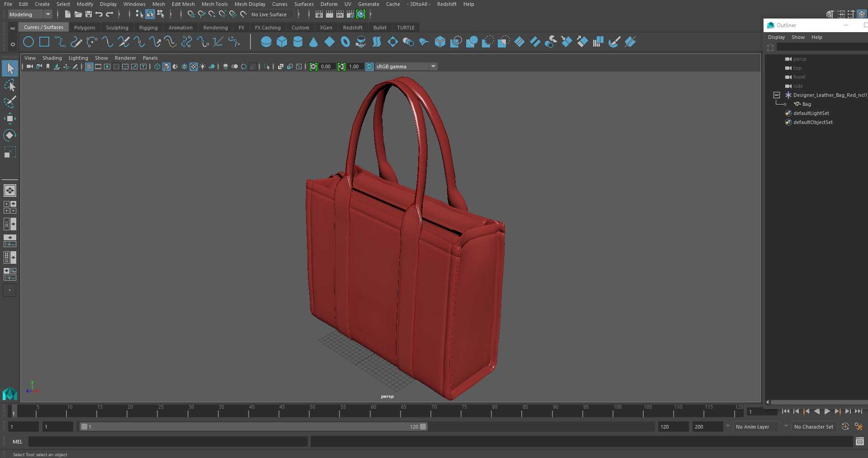Open the Outliner Show menu
Screen dimensions: 868x458
click(x=798, y=37)
